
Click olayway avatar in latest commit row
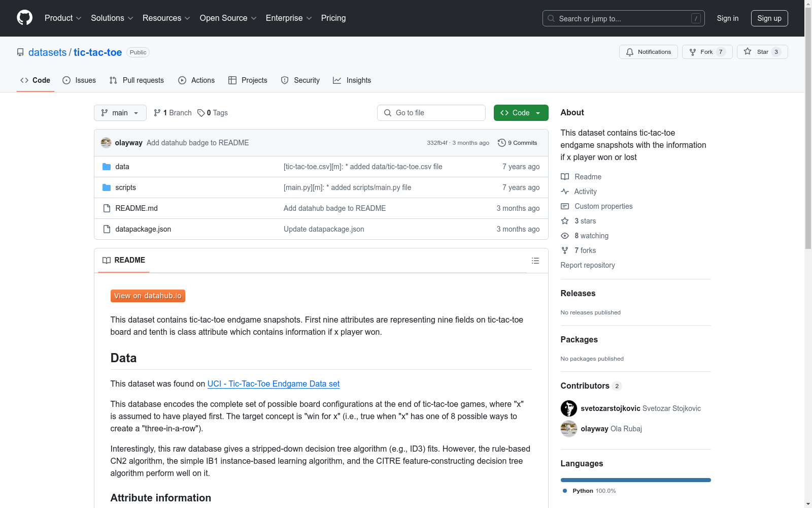(x=106, y=143)
